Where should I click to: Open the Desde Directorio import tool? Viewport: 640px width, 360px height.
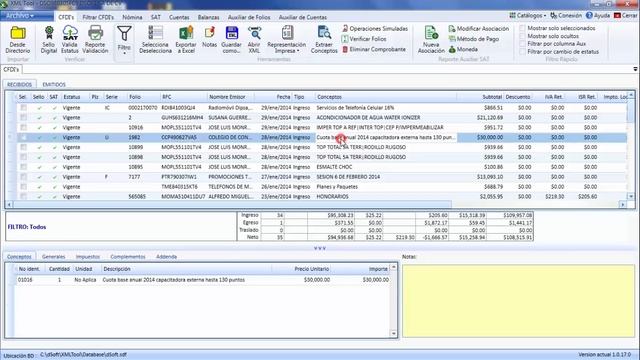[x=18, y=40]
